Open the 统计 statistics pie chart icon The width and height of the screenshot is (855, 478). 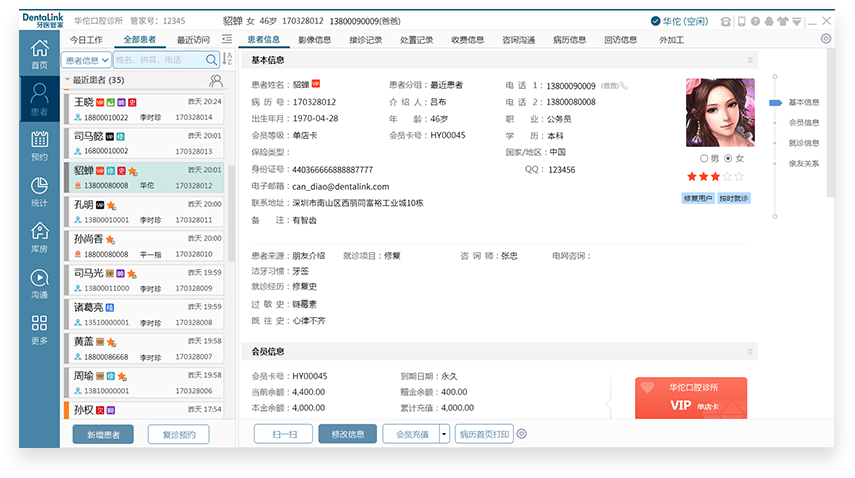coord(39,189)
